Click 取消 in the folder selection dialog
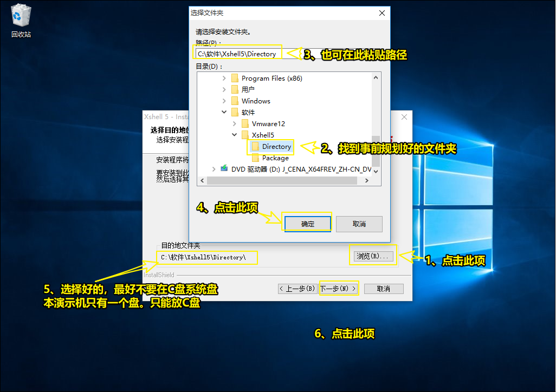556x392 pixels. pos(359,224)
